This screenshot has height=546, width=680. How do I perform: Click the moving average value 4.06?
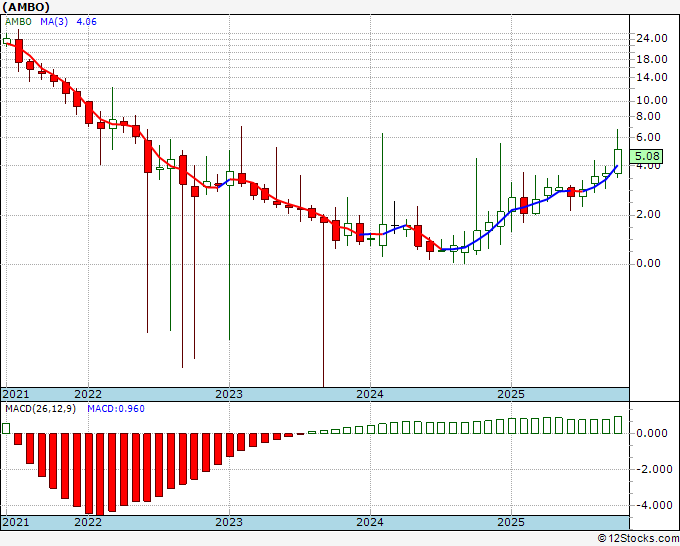(x=86, y=22)
